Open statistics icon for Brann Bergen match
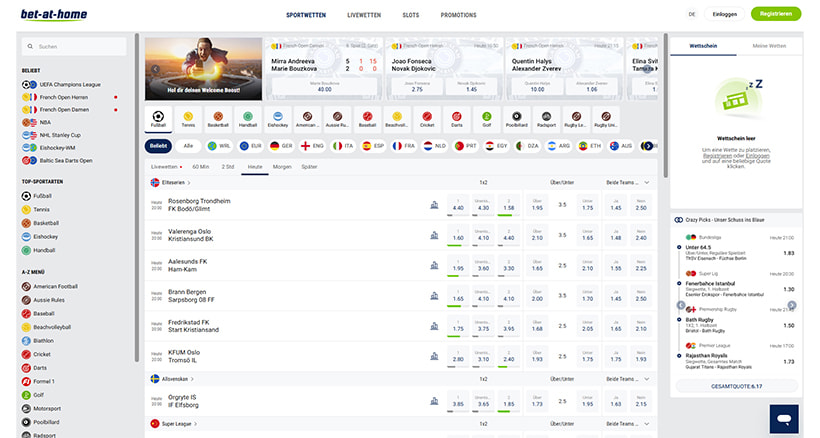820x438 pixels. (x=434, y=296)
